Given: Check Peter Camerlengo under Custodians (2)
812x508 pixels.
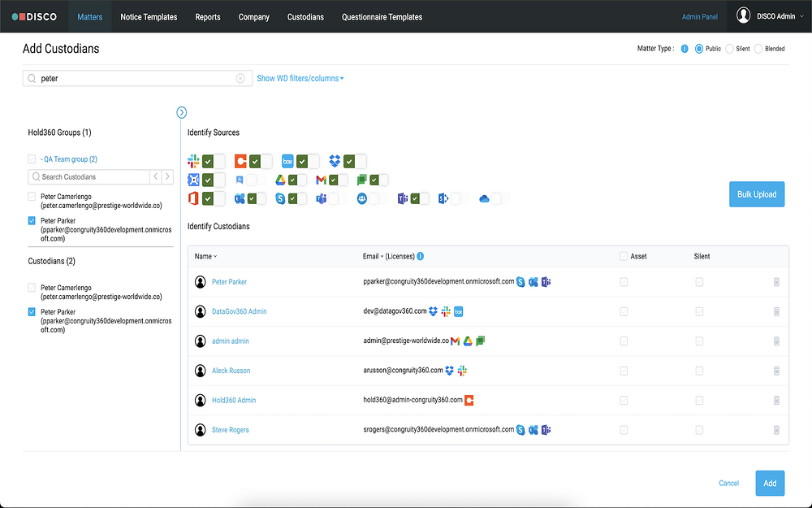Looking at the screenshot, I should coord(32,288).
